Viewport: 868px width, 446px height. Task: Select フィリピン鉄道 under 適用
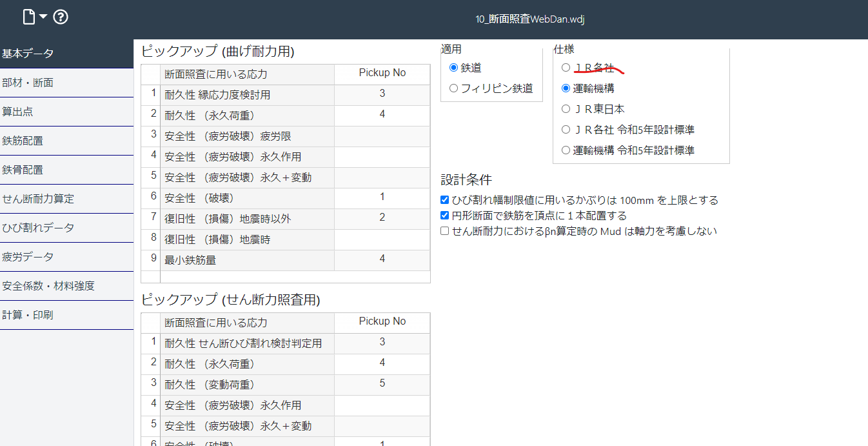point(453,88)
